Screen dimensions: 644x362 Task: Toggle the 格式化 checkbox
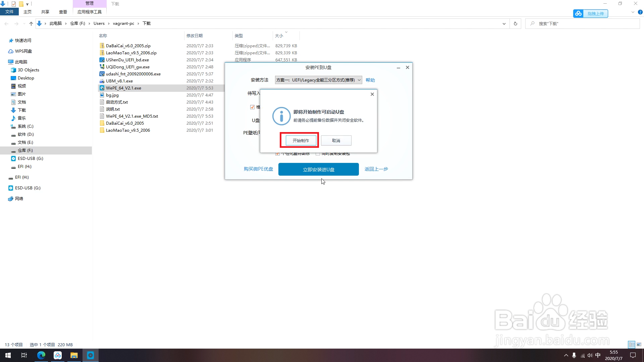point(252,107)
